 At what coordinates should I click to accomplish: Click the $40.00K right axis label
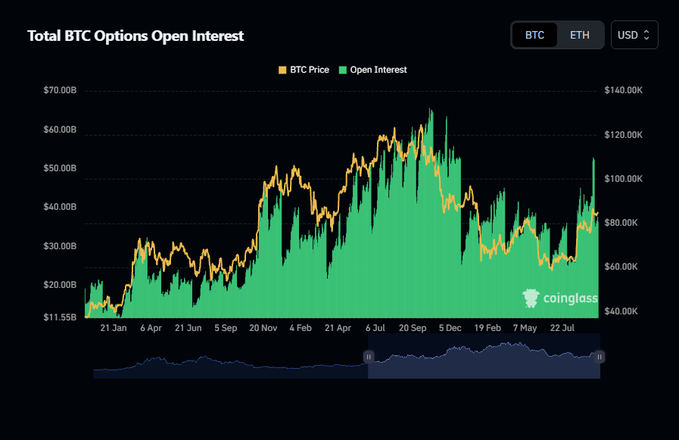(x=621, y=311)
